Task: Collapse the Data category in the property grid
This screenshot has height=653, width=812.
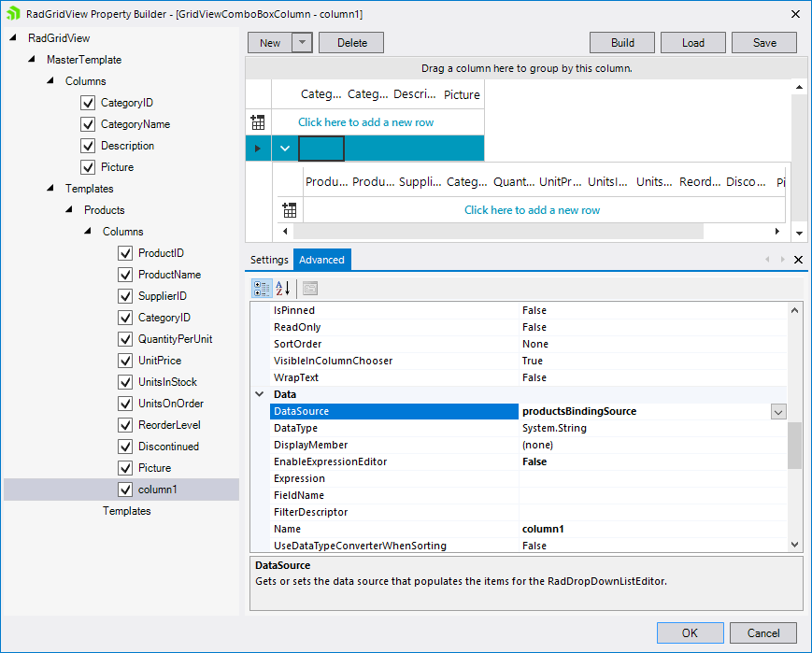Action: (x=260, y=394)
